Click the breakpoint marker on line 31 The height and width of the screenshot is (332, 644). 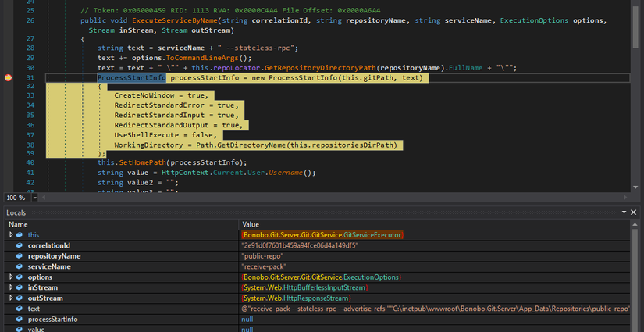click(x=7, y=78)
